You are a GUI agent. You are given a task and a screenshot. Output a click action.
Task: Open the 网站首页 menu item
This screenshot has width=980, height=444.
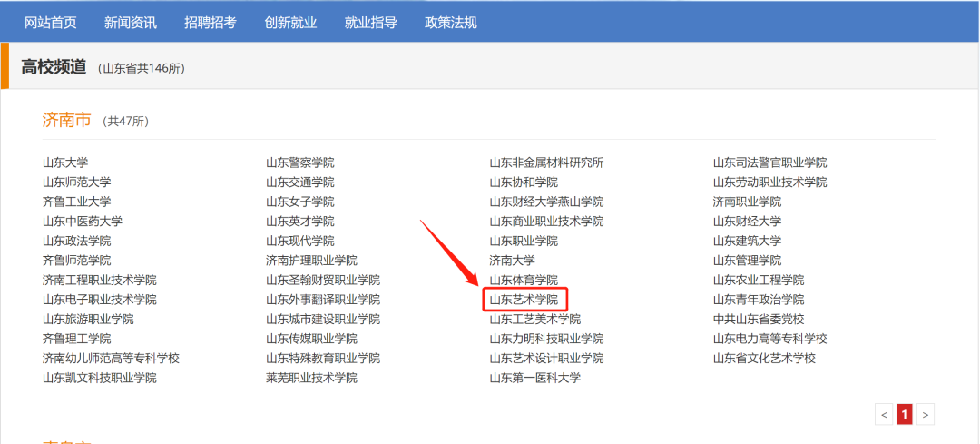(51, 23)
